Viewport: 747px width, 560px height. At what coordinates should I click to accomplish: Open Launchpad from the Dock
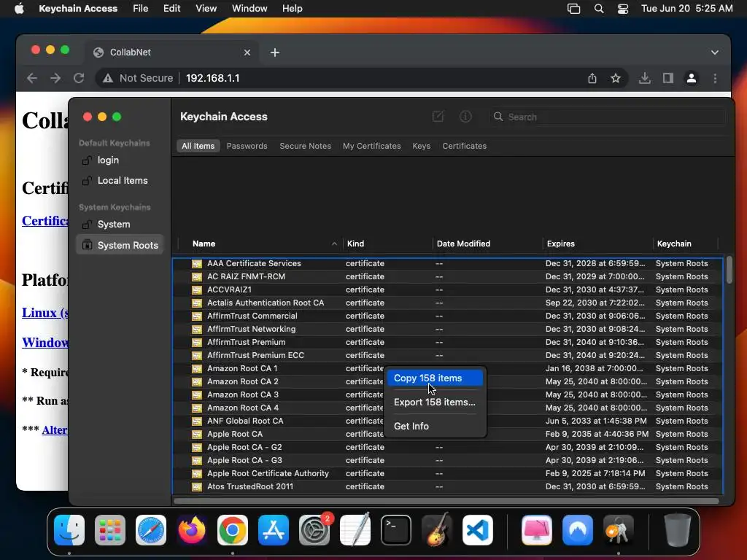click(x=110, y=530)
